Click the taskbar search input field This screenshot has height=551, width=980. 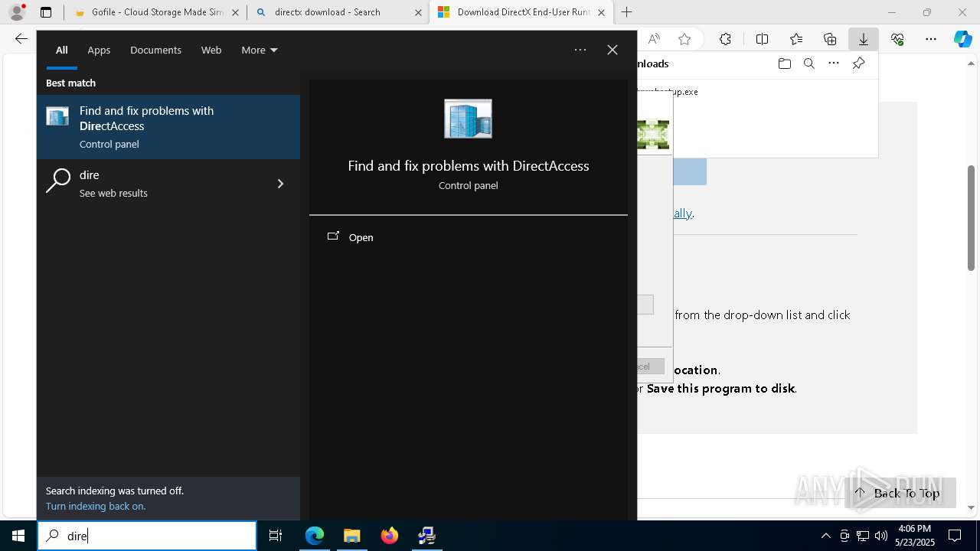(x=147, y=536)
